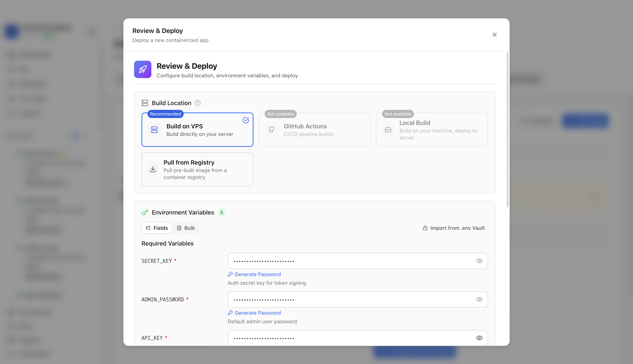Image resolution: width=633 pixels, height=364 pixels.
Task: Switch to the Fields tab
Action: pyautogui.click(x=157, y=228)
